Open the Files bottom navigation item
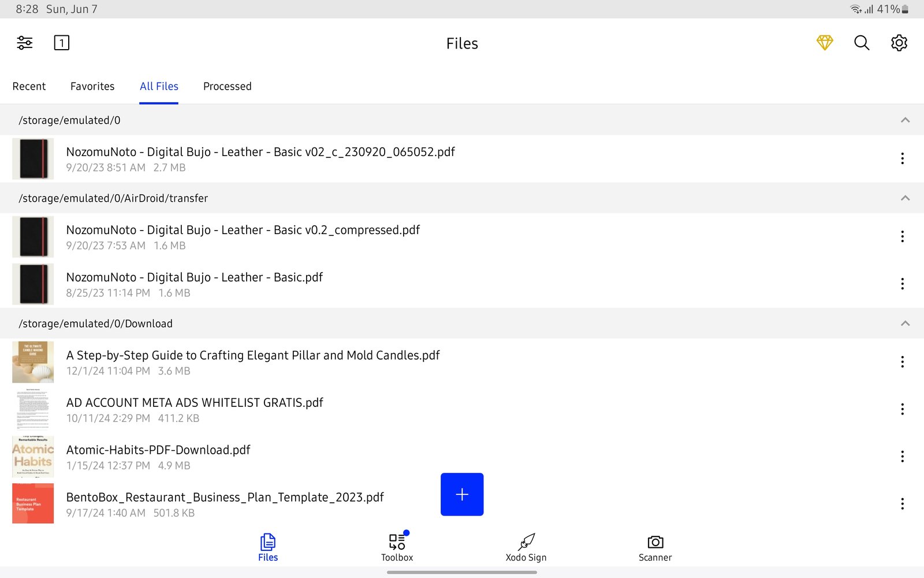Viewport: 924px width, 578px height. pos(268,548)
